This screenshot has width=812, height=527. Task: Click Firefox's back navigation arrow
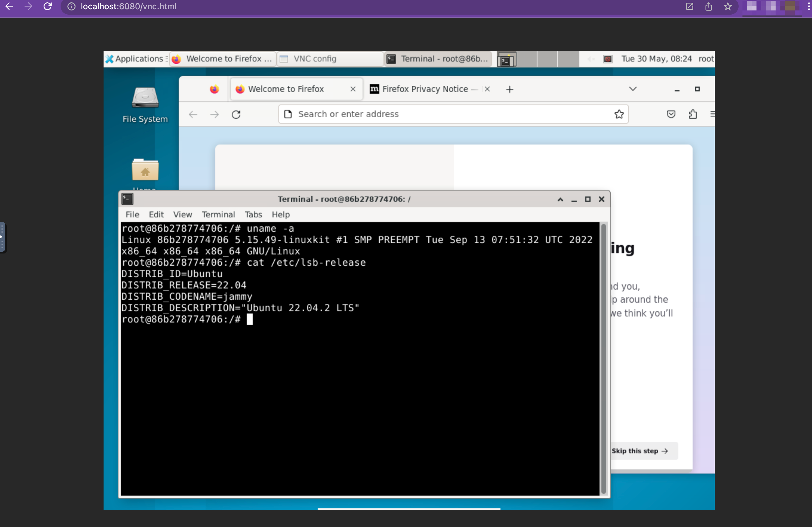193,114
